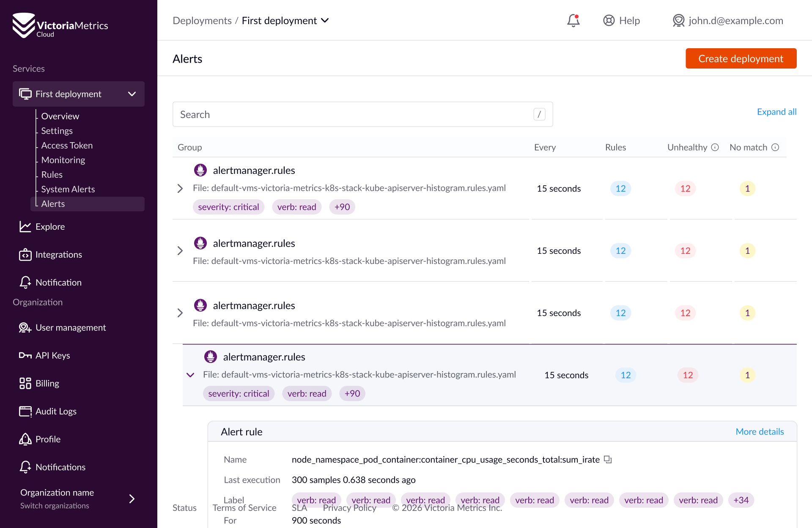Open the First deployment breadcrumb dropdown
Image resolution: width=812 pixels, height=528 pixels.
click(x=325, y=20)
